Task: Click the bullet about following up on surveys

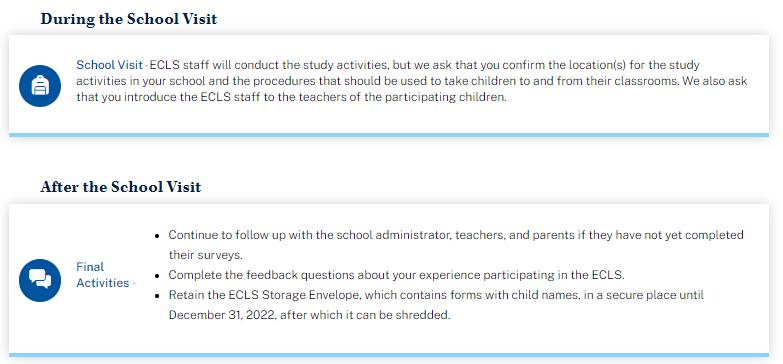Action: click(x=456, y=245)
